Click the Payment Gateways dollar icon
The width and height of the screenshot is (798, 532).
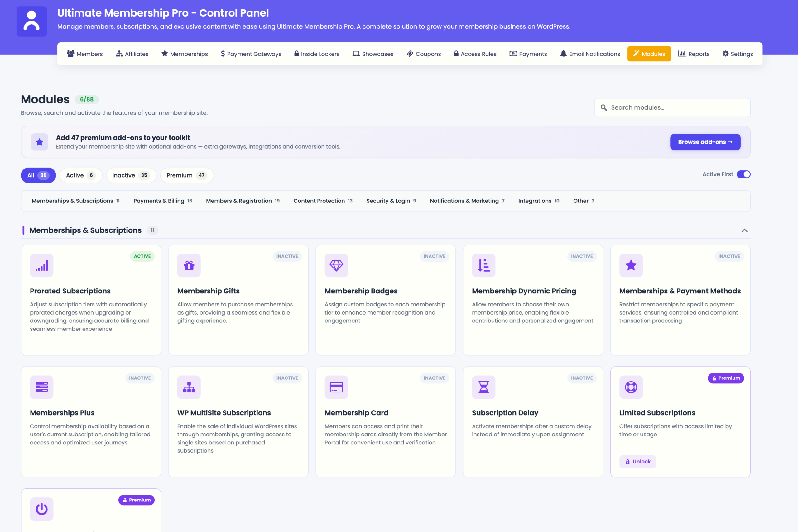[x=223, y=54]
